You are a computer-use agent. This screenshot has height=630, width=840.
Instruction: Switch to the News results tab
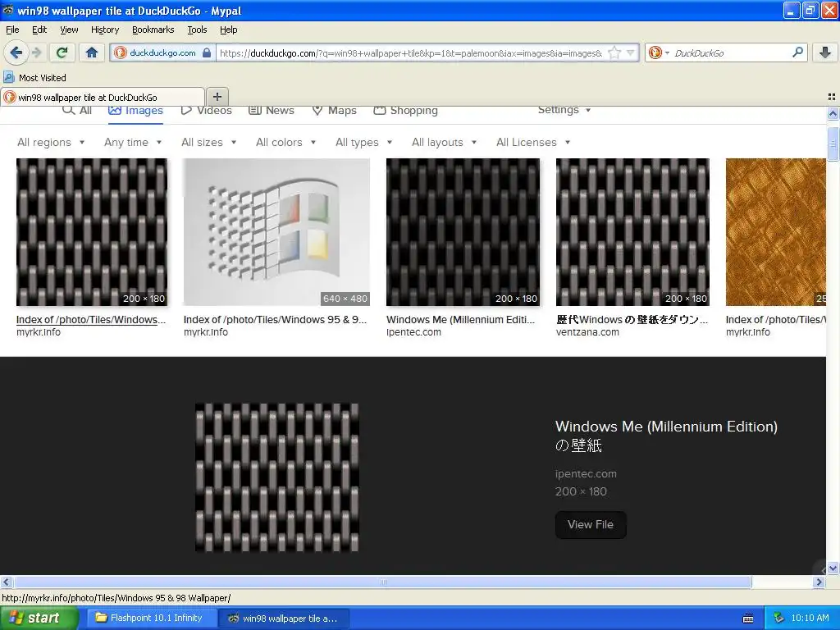[x=271, y=111]
